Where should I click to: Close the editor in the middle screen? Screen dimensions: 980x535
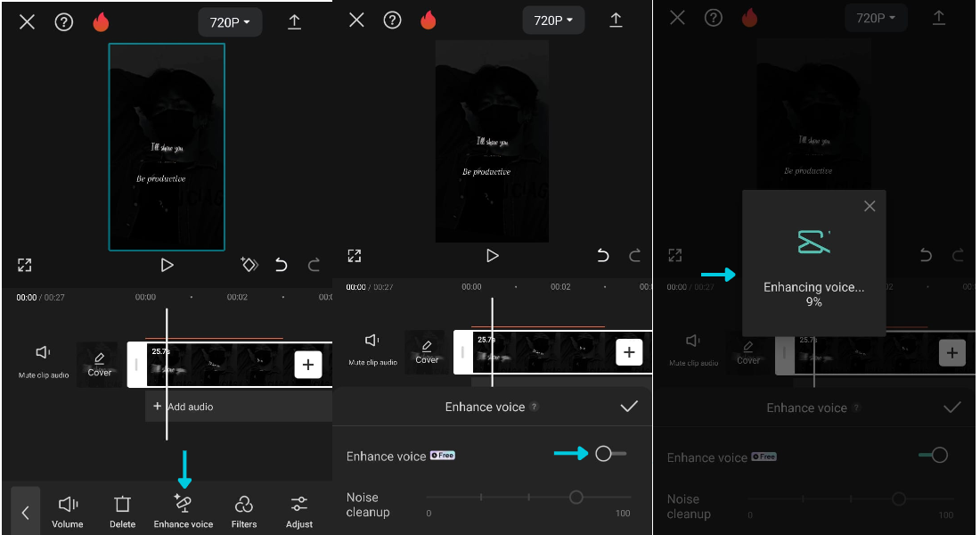click(x=357, y=20)
